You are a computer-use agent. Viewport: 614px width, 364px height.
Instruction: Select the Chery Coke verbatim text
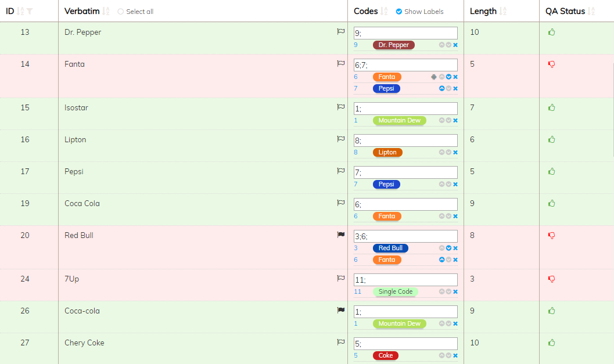click(85, 343)
